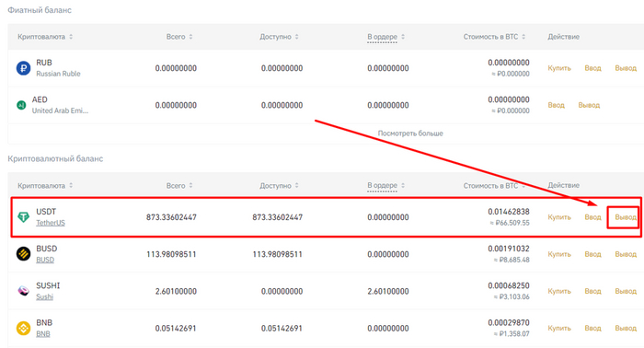Click Действие header in crypto table

(563, 185)
